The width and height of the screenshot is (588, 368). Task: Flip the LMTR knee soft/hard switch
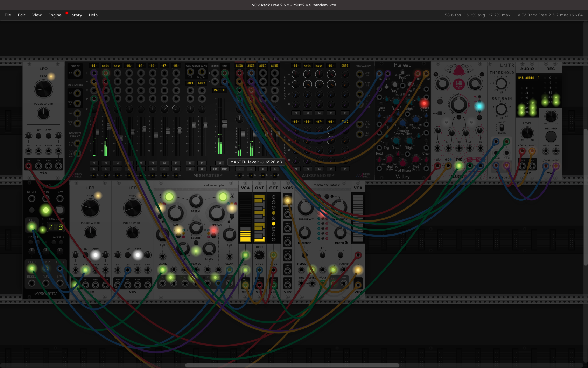click(x=502, y=128)
